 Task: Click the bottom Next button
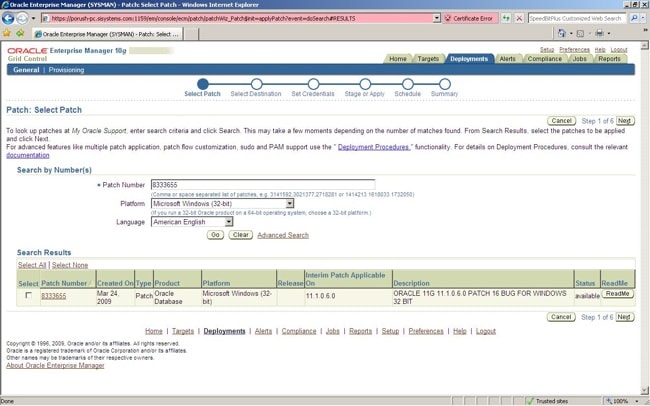[624, 317]
